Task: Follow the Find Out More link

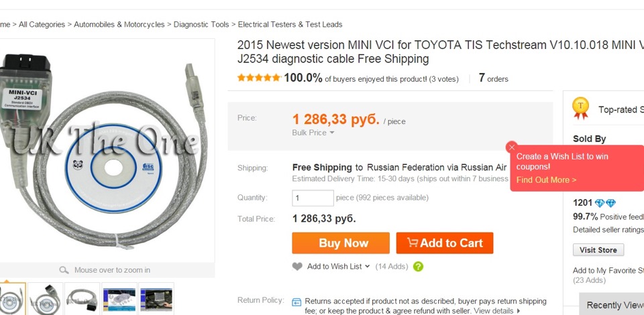Action: pyautogui.click(x=546, y=180)
